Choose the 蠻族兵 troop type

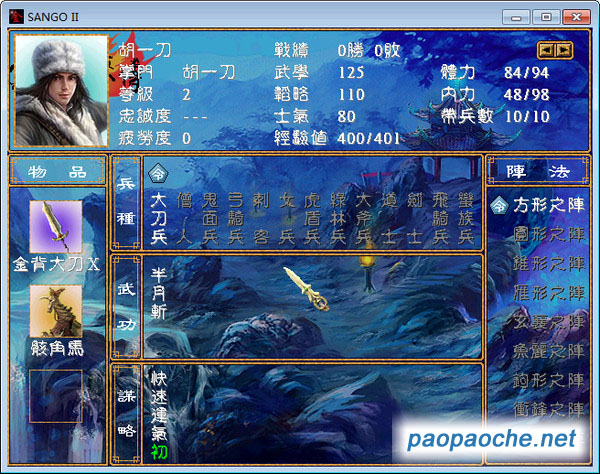click(466, 219)
